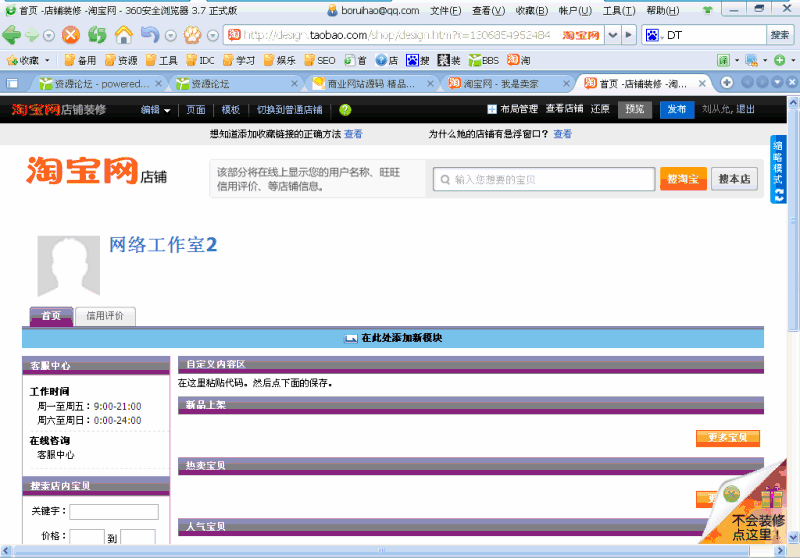Open the IDC bookmark folder
Image resolution: width=800 pixels, height=558 pixels.
click(201, 60)
